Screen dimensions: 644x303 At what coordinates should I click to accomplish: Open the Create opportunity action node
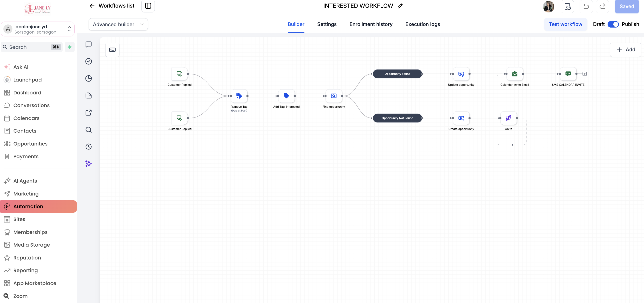tap(461, 118)
